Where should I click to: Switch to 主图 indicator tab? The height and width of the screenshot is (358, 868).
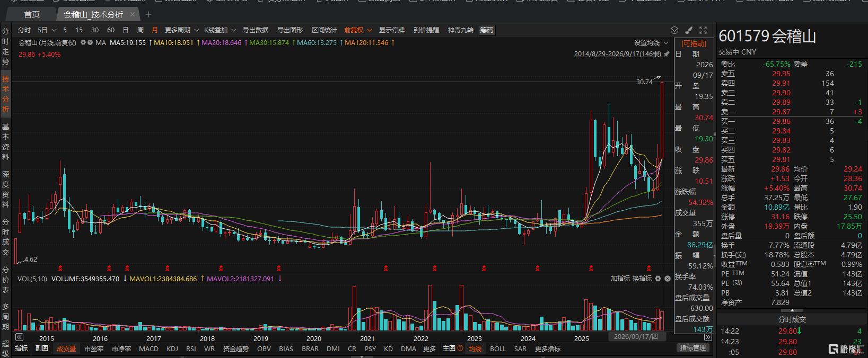point(449,348)
